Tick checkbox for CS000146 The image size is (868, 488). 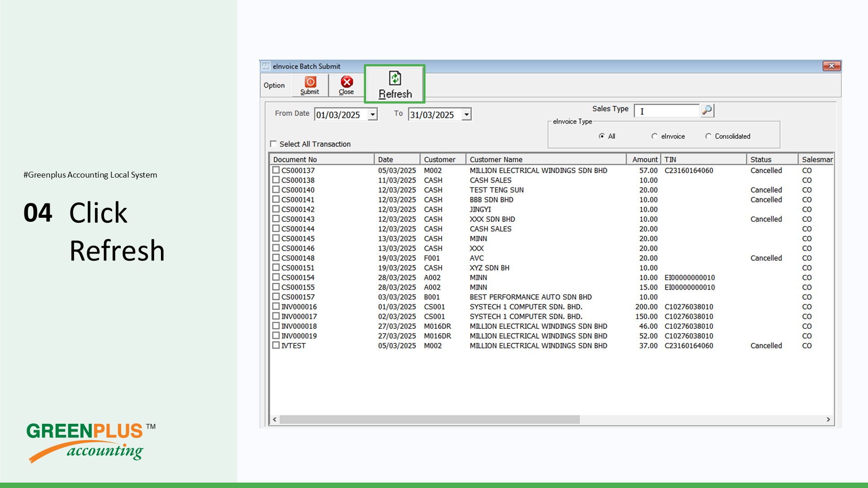276,248
